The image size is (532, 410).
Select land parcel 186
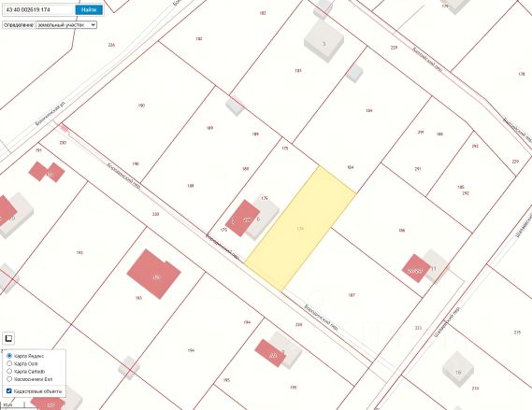[402, 230]
